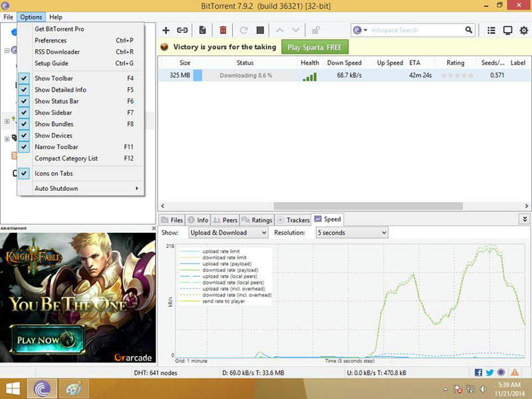Click the Move Up Queue arrow icon
Image resolution: width=532 pixels, height=399 pixels.
click(279, 30)
